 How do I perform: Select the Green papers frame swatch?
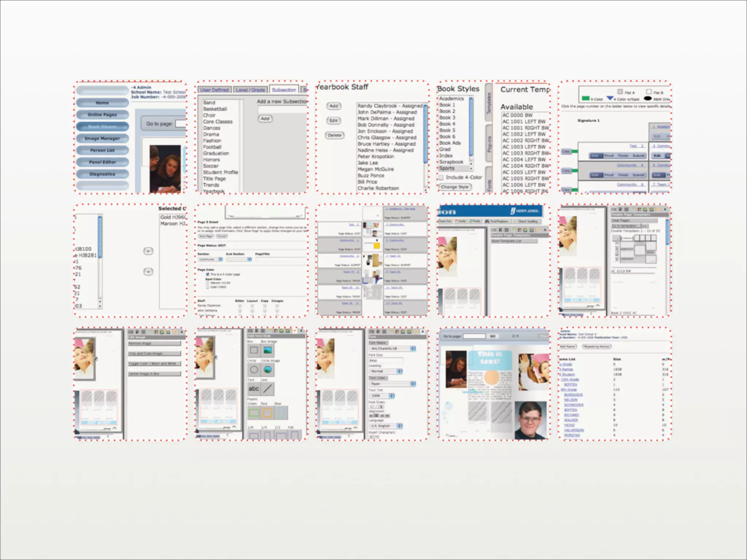pos(254,413)
